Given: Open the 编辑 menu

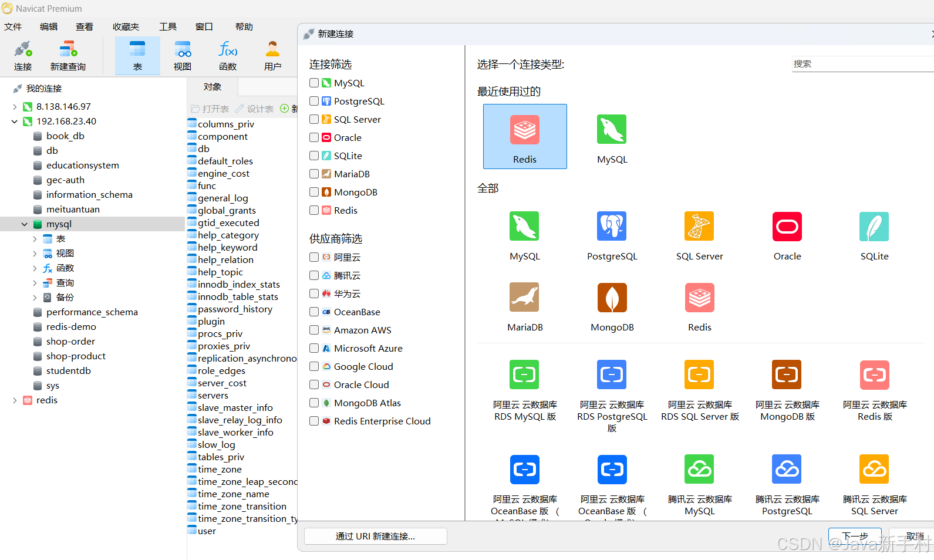Looking at the screenshot, I should 49,26.
